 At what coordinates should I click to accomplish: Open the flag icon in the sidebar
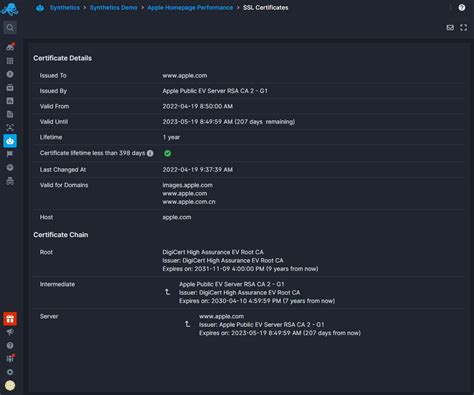[10, 154]
